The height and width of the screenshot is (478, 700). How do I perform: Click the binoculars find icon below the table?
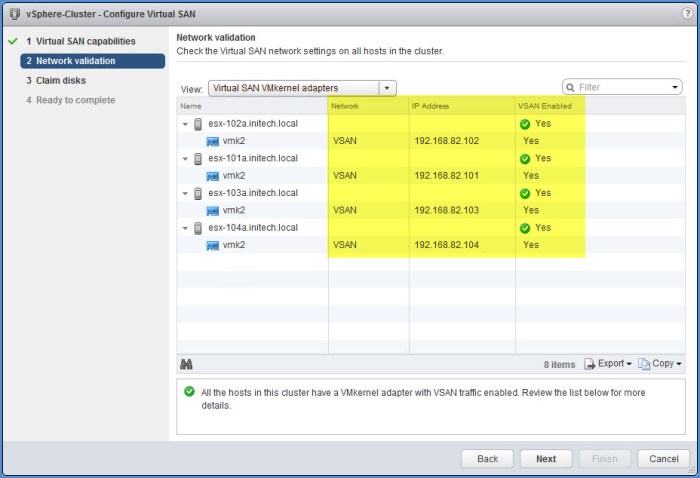click(x=186, y=364)
